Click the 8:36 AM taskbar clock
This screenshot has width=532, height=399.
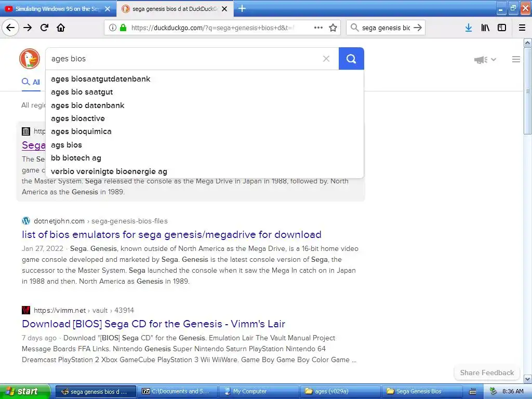513,391
